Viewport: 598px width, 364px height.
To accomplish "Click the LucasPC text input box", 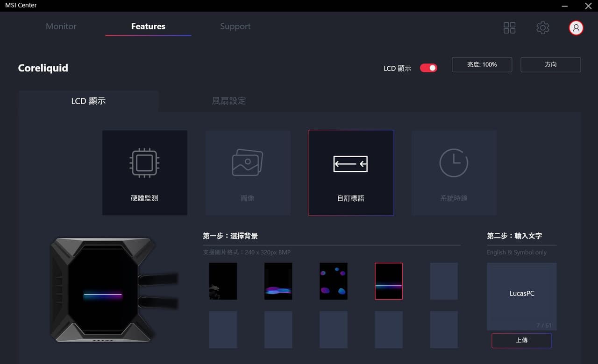I will pos(522,296).
